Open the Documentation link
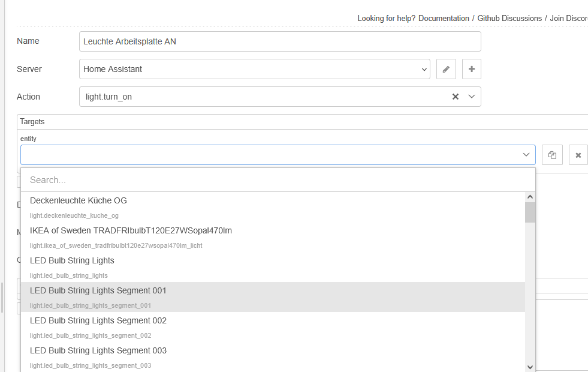 pos(444,19)
